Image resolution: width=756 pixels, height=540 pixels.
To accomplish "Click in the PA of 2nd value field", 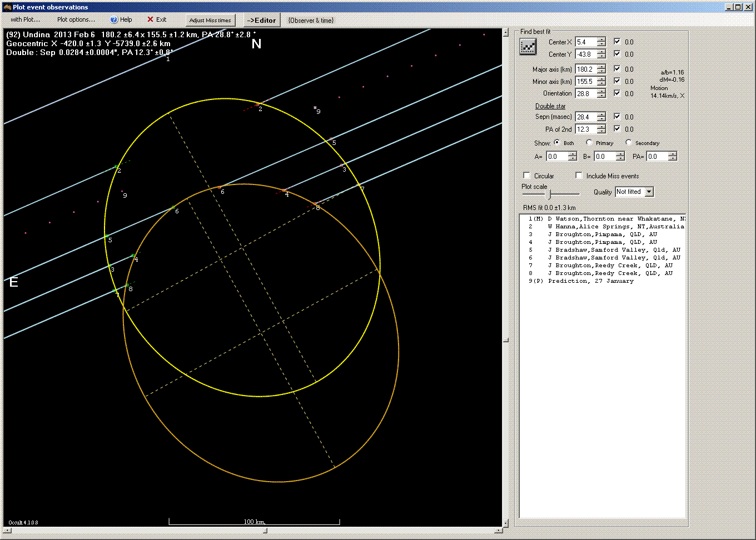I will [x=586, y=129].
